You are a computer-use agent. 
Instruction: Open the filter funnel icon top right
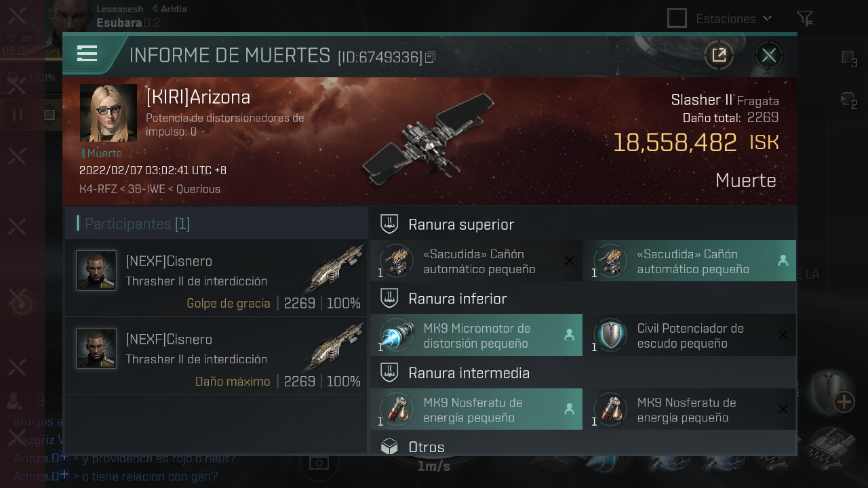804,18
